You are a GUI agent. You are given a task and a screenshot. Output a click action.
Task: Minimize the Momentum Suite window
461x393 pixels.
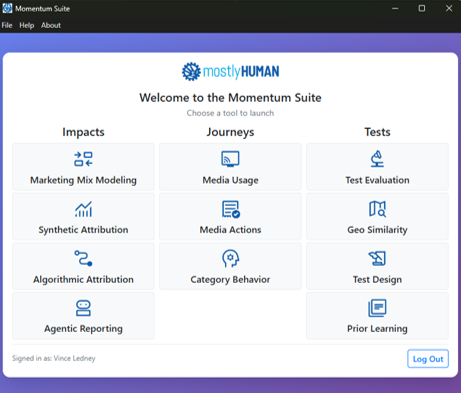pyautogui.click(x=395, y=9)
